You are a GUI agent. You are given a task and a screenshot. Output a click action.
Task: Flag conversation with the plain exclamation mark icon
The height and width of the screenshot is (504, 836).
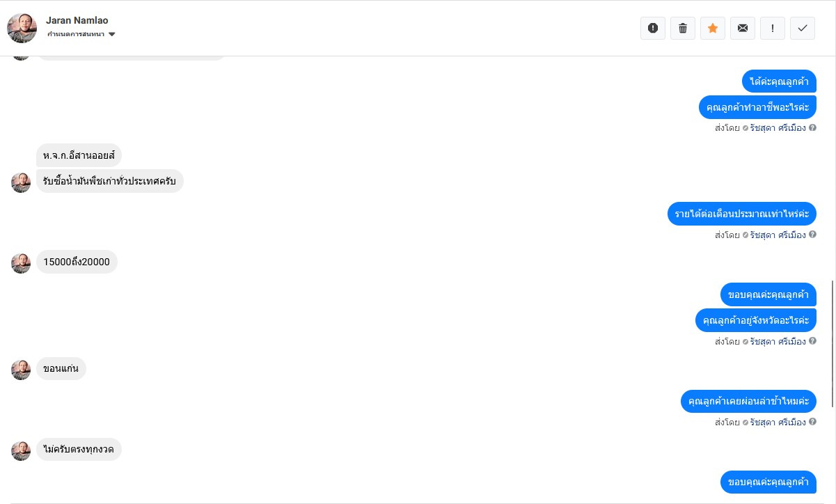(773, 28)
